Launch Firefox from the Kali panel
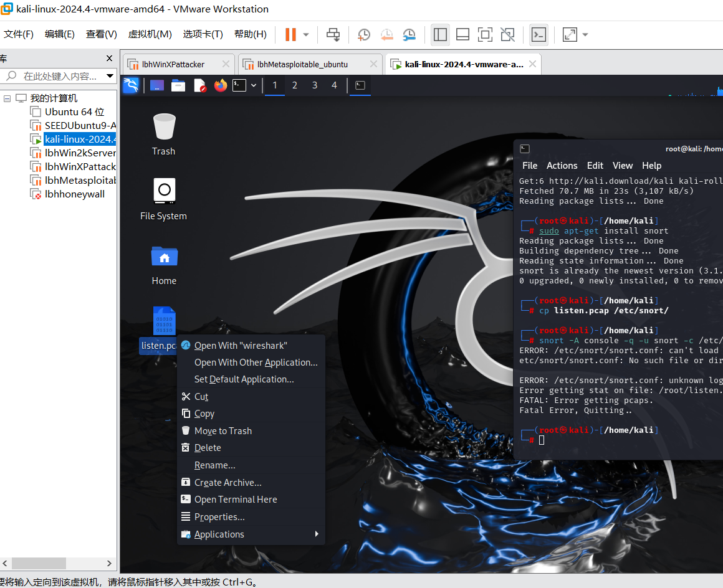This screenshot has height=588, width=723. [221, 85]
